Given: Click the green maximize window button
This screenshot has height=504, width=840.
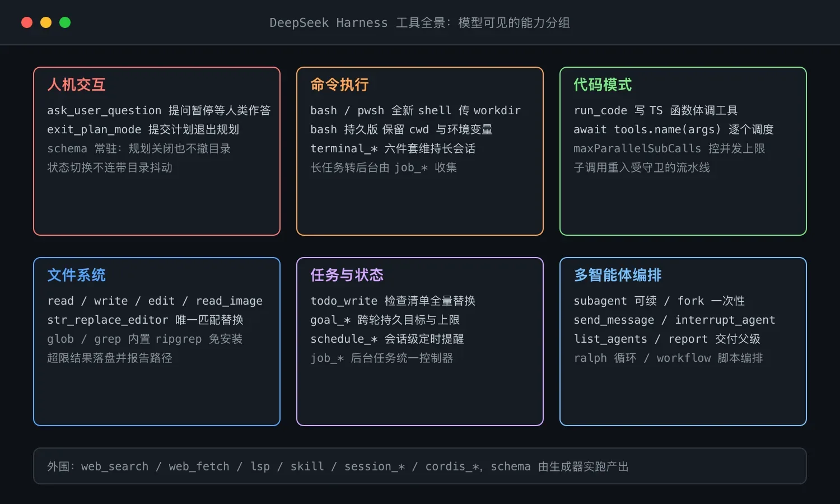Looking at the screenshot, I should pos(65,22).
